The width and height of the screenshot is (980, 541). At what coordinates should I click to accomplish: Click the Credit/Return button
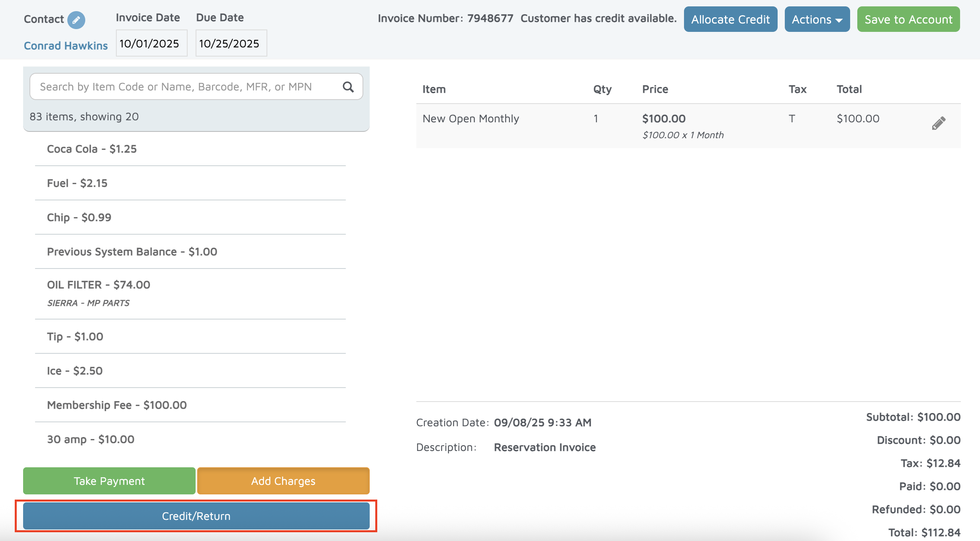coord(196,516)
